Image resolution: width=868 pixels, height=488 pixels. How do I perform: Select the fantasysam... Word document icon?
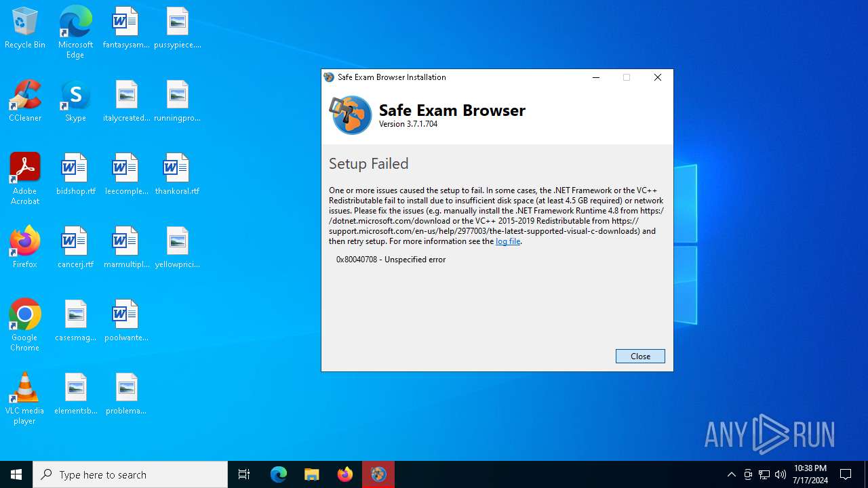coord(126,28)
